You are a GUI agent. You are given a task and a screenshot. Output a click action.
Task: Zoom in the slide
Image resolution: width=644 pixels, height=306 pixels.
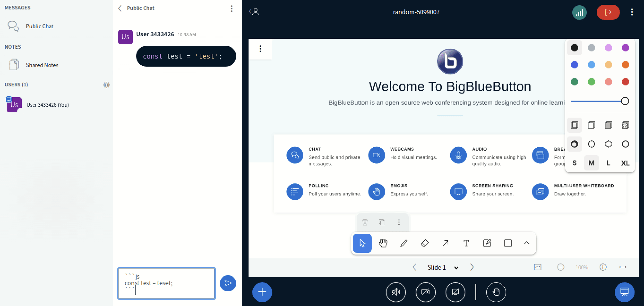click(x=603, y=267)
